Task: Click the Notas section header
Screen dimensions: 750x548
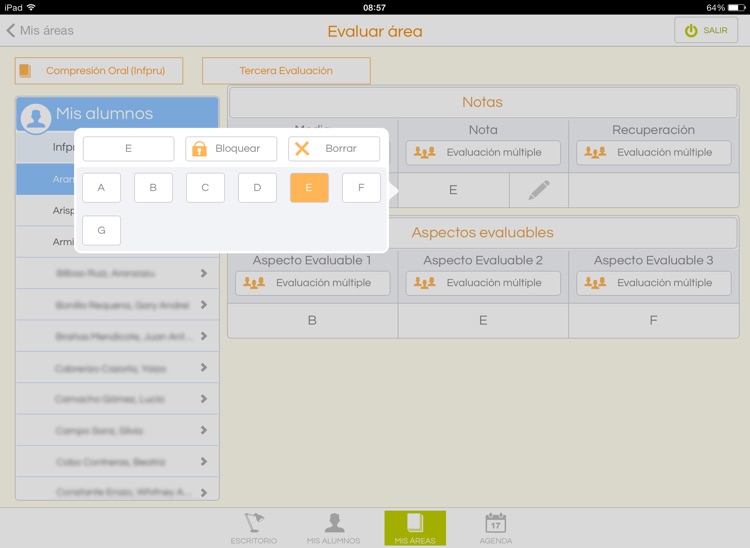Action: coord(483,102)
